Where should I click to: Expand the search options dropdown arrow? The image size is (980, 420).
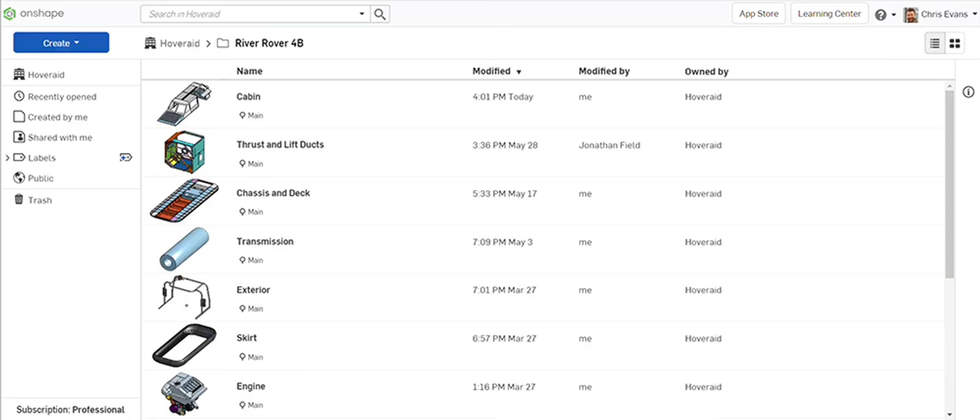[x=362, y=14]
